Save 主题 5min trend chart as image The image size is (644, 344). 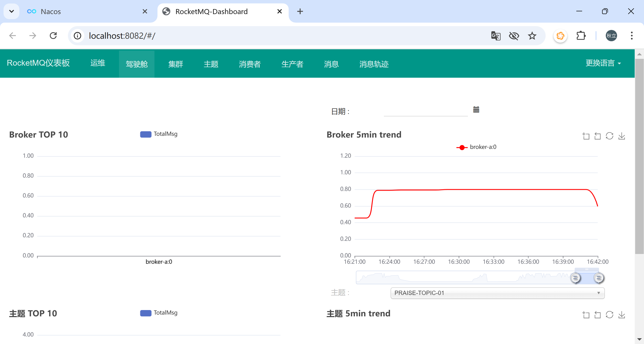pos(622,315)
